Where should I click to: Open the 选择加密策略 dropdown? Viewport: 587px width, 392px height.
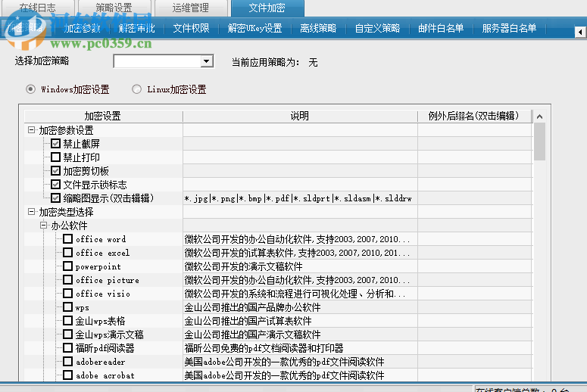click(x=206, y=61)
